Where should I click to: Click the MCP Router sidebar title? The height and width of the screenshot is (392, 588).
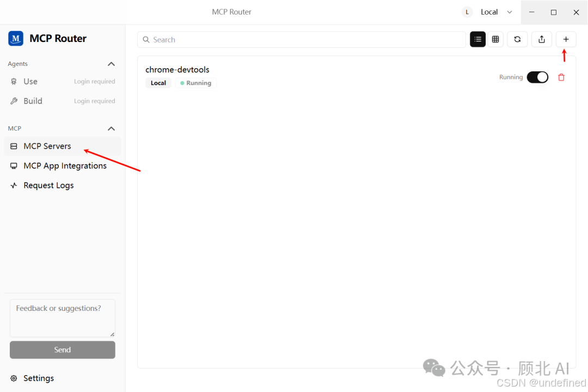(x=58, y=38)
